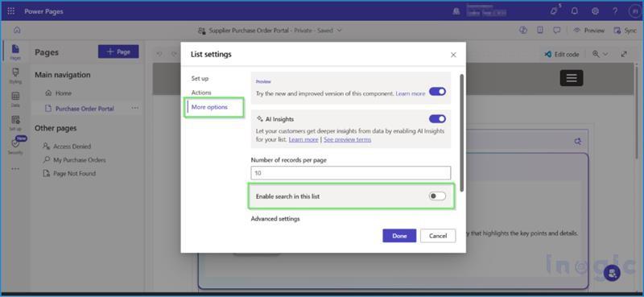Open ellipsis menu for Purchase Order Portal
The width and height of the screenshot is (644, 297).
134,108
